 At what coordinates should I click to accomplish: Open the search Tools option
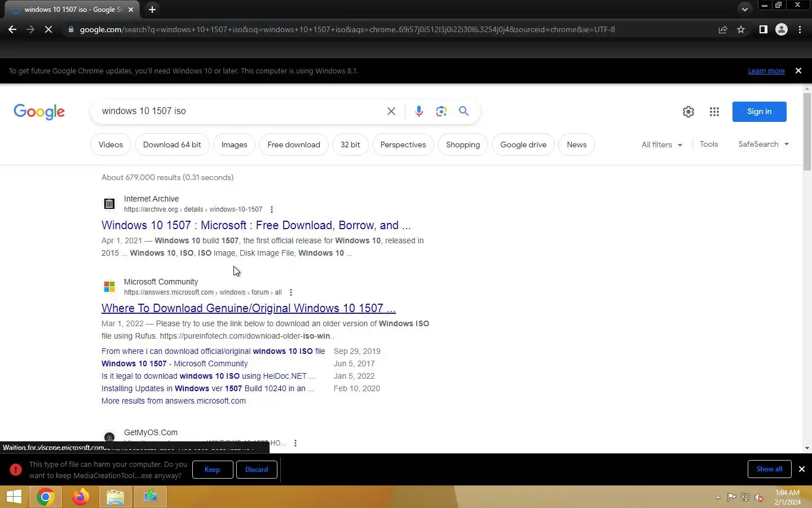709,144
